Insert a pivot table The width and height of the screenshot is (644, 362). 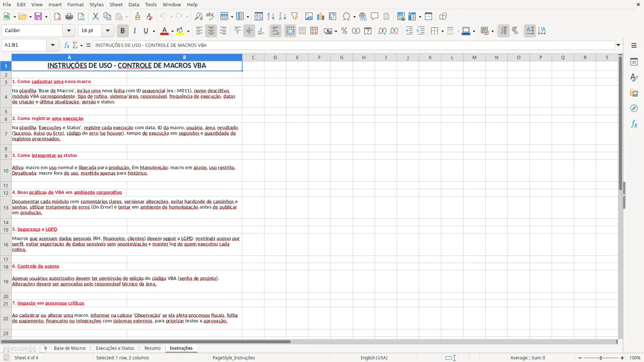tap(333, 17)
